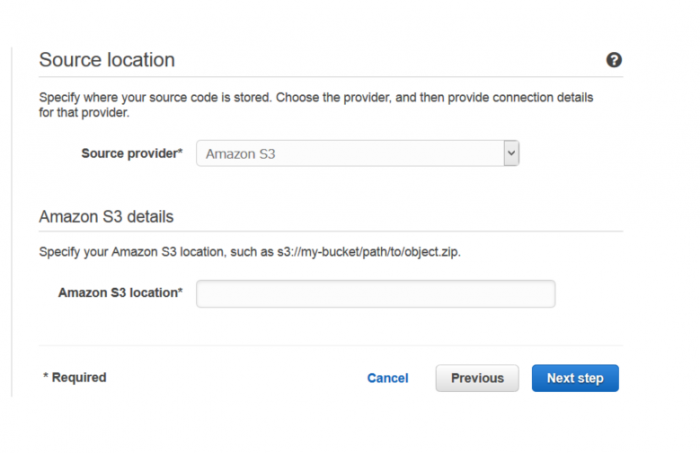Click the source code description paragraph
This screenshot has height=453, width=700.
316,105
